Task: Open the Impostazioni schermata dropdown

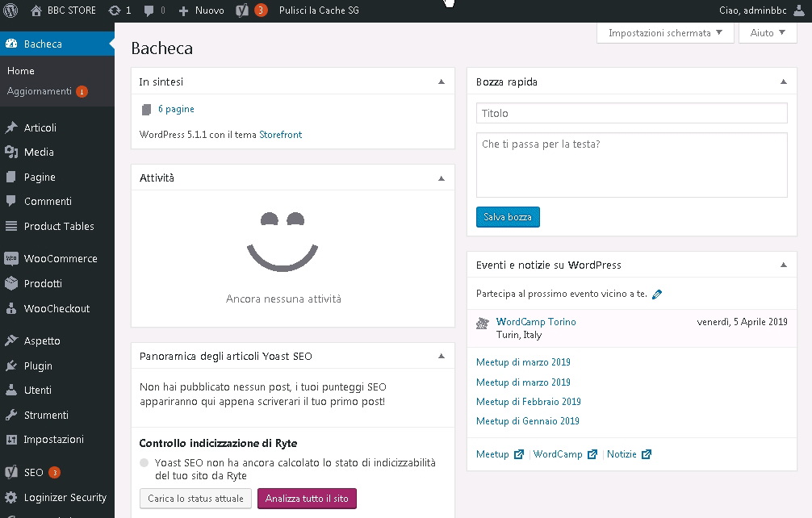Action: tap(665, 33)
